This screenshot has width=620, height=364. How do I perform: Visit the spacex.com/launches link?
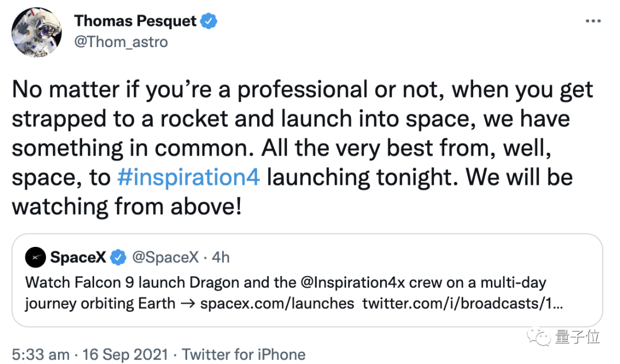(277, 303)
